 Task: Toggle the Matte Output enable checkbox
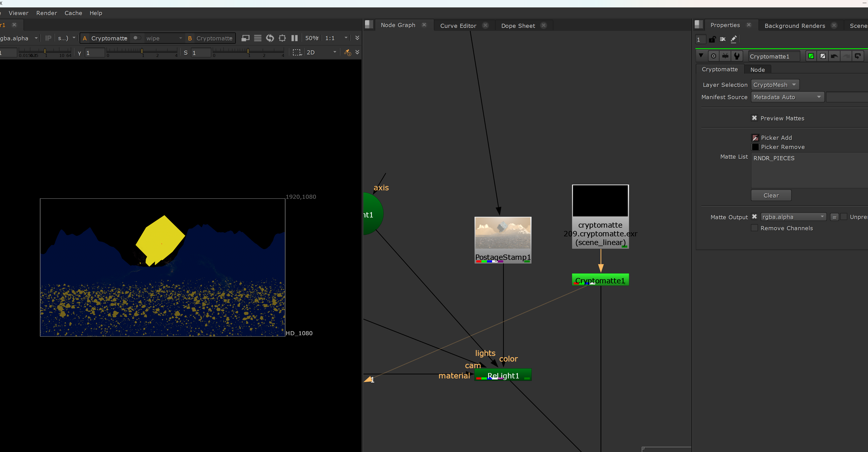point(754,217)
